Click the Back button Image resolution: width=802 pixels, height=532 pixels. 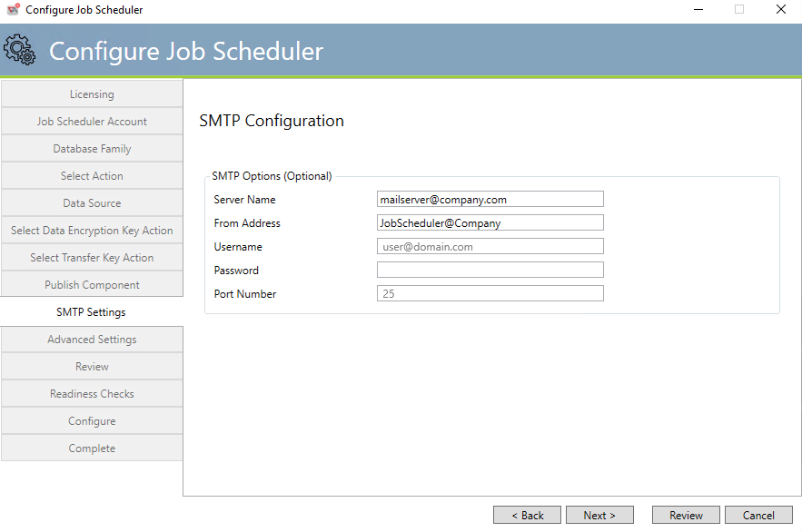tap(527, 515)
